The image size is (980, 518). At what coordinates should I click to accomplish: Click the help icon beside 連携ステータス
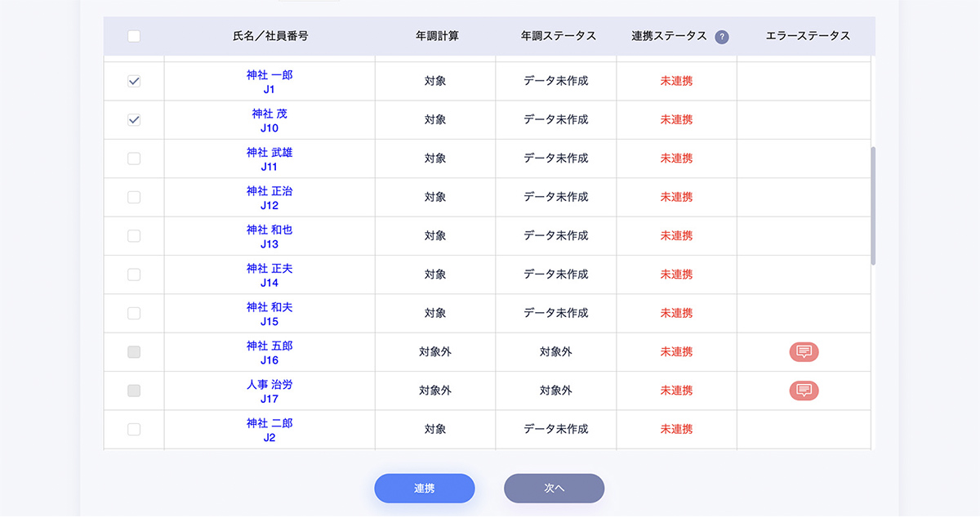pos(722,37)
